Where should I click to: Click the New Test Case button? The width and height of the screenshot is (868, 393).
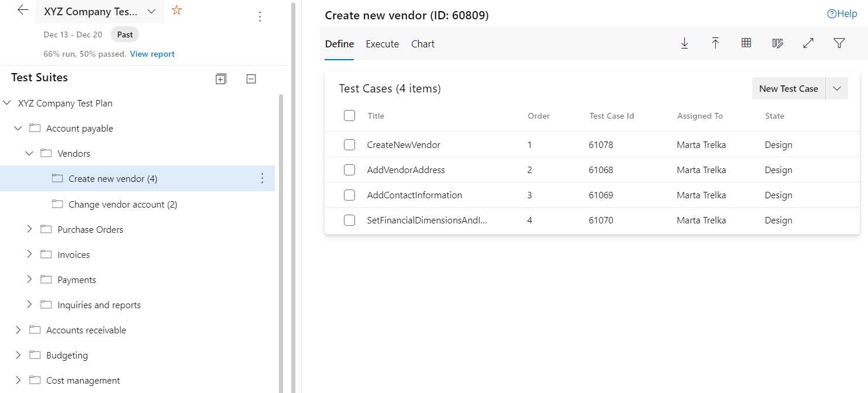[788, 88]
